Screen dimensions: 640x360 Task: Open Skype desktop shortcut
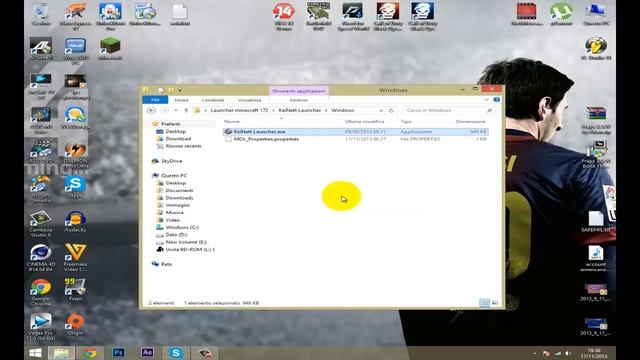(x=76, y=187)
